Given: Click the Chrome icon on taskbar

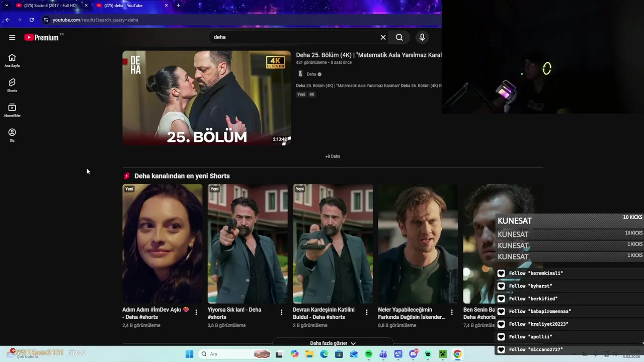Looking at the screenshot, I should click(457, 354).
